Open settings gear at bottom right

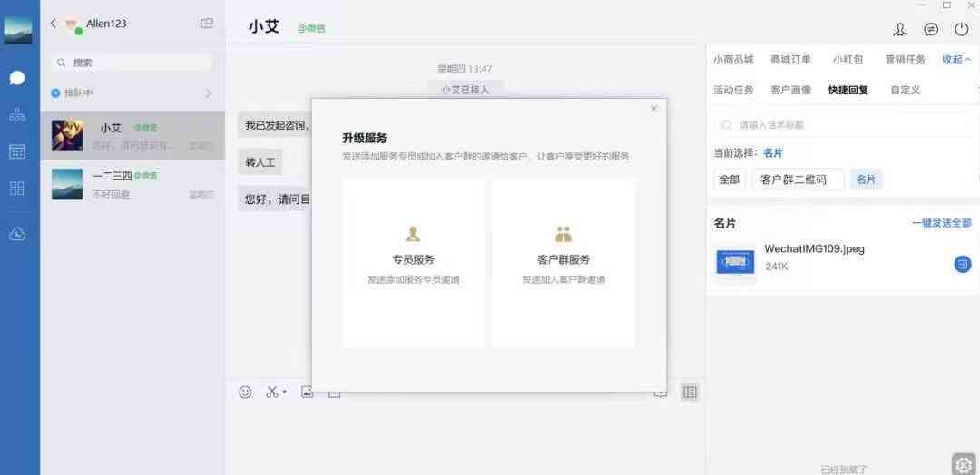tap(964, 464)
